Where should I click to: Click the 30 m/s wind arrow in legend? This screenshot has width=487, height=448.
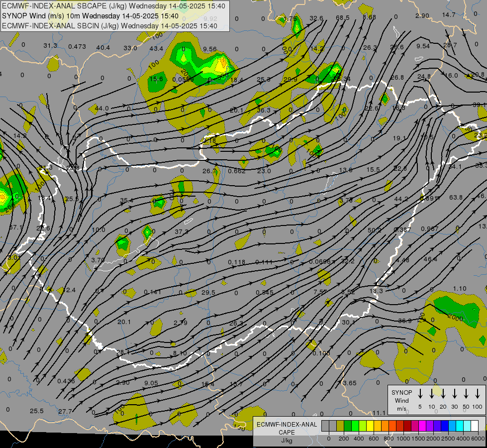tap(454, 394)
